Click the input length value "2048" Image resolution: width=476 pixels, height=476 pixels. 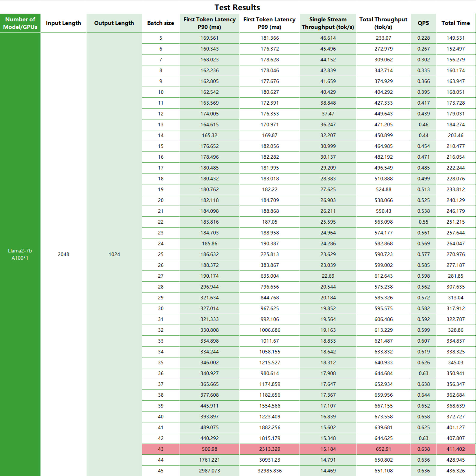coord(63,254)
